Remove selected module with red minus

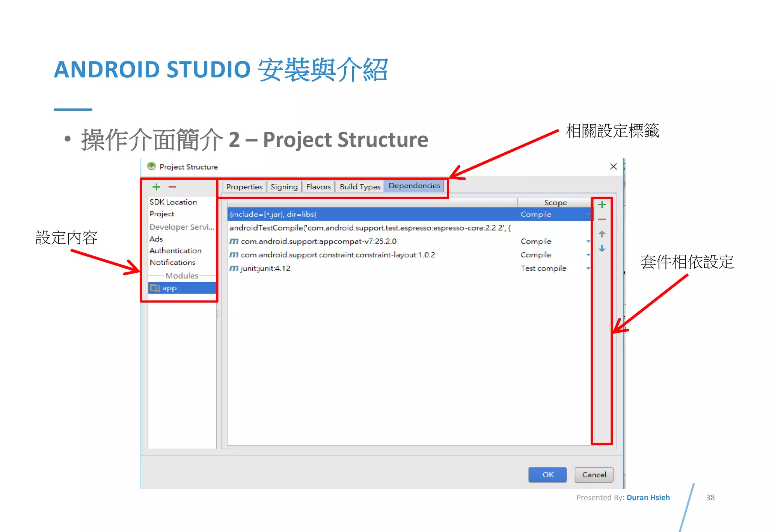pos(172,187)
